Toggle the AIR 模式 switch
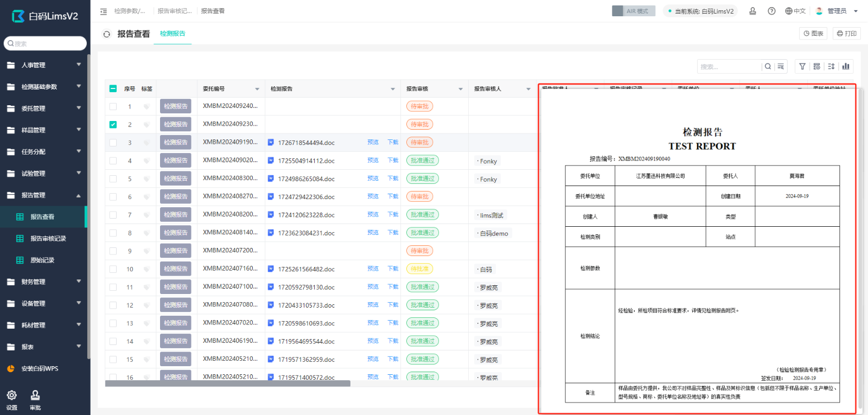Viewport: 868px width, 415px height. click(x=634, y=11)
